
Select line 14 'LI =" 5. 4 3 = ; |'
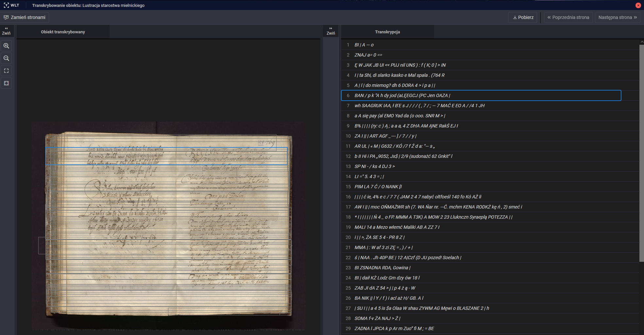(490, 176)
